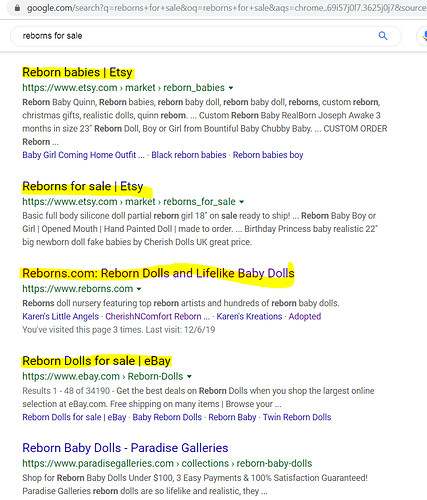Image resolution: width=427 pixels, height=500 pixels.
Task: Click 'Results 1 - 48 of 34190' snippet text
Action: pos(66,391)
